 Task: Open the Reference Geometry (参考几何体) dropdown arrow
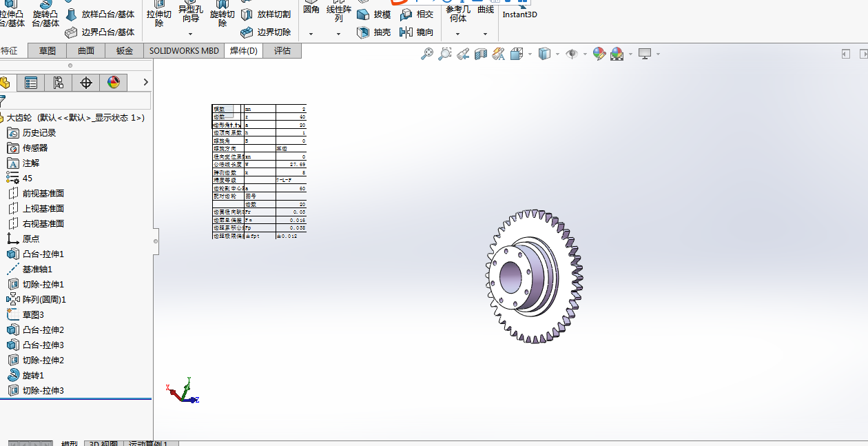[x=458, y=34]
